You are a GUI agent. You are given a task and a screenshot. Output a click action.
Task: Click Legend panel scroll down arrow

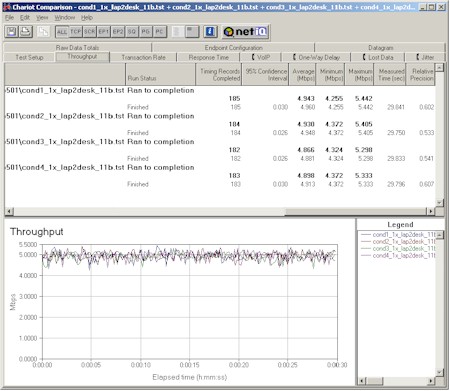tap(440, 372)
